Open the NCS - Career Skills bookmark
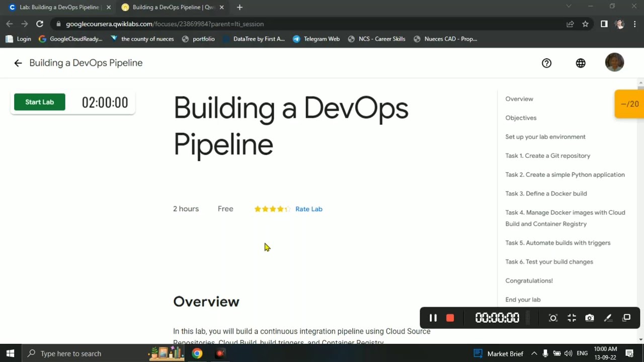The width and height of the screenshot is (644, 362). click(376, 39)
